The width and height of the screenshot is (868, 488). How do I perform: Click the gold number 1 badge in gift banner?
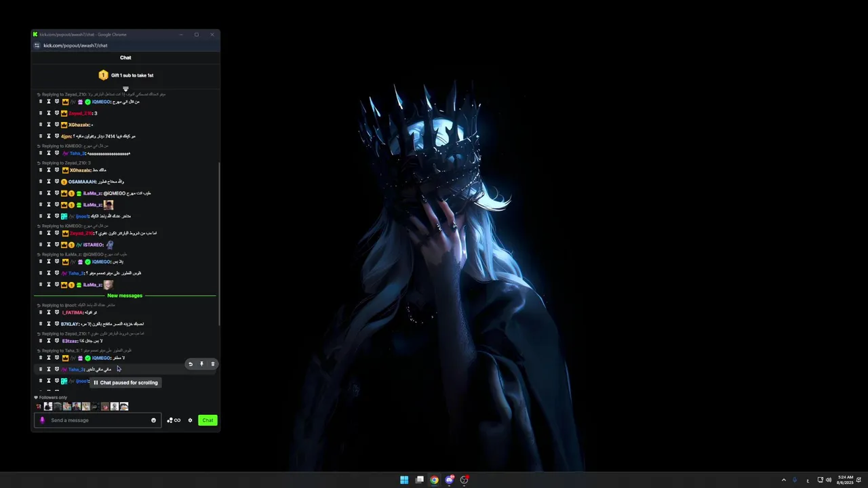[103, 75]
